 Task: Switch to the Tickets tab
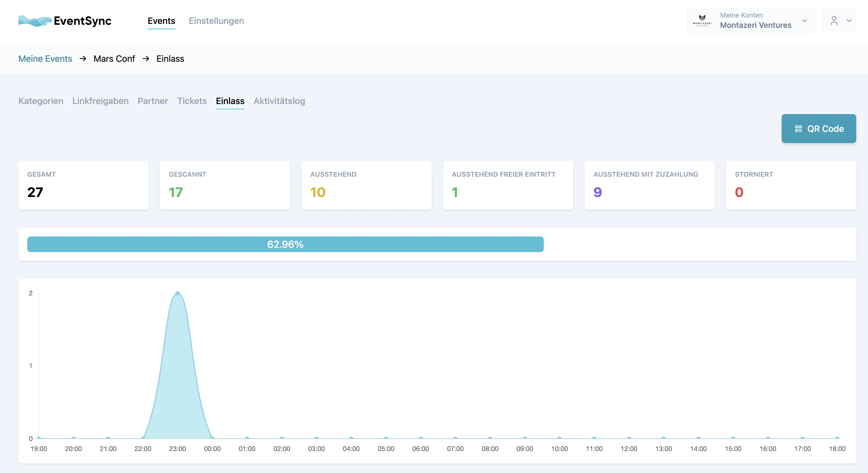pos(192,101)
